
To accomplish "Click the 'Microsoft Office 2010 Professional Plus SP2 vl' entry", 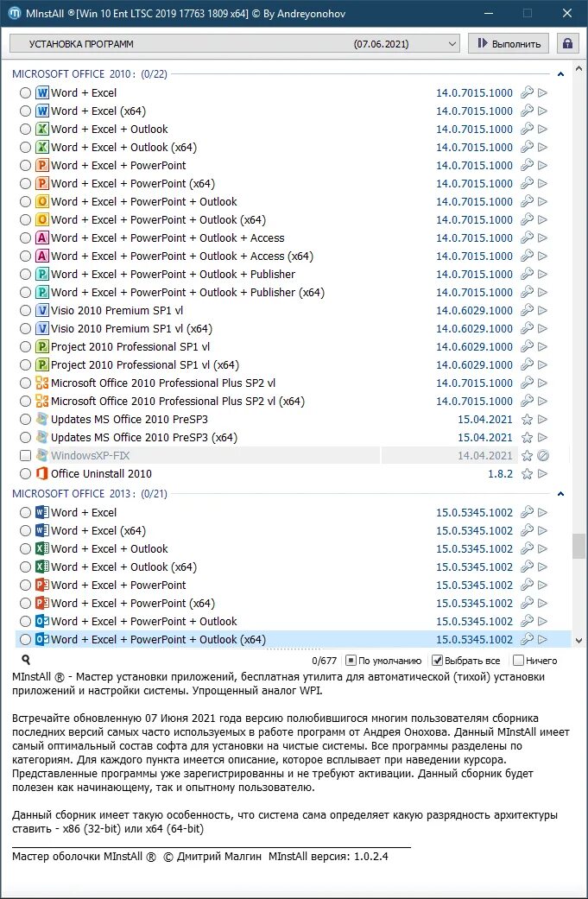I will (163, 383).
